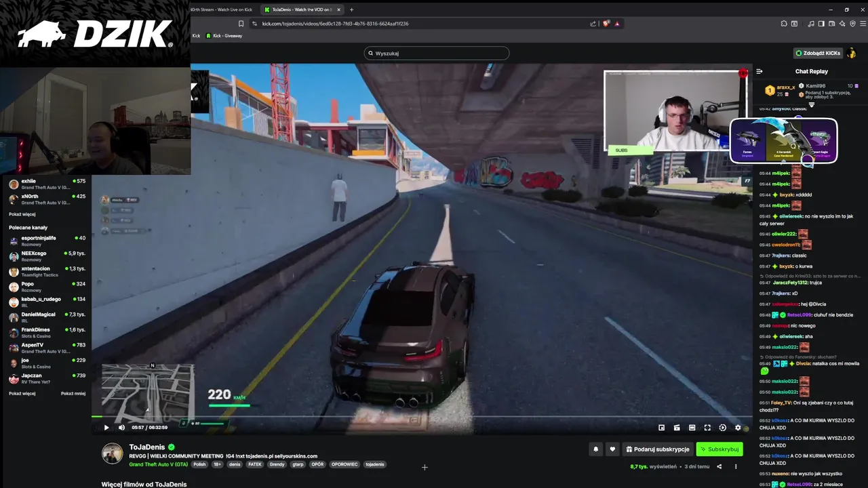Click araxx_x in the gift leaderboard
This screenshot has height=488, width=868.
[x=786, y=87]
